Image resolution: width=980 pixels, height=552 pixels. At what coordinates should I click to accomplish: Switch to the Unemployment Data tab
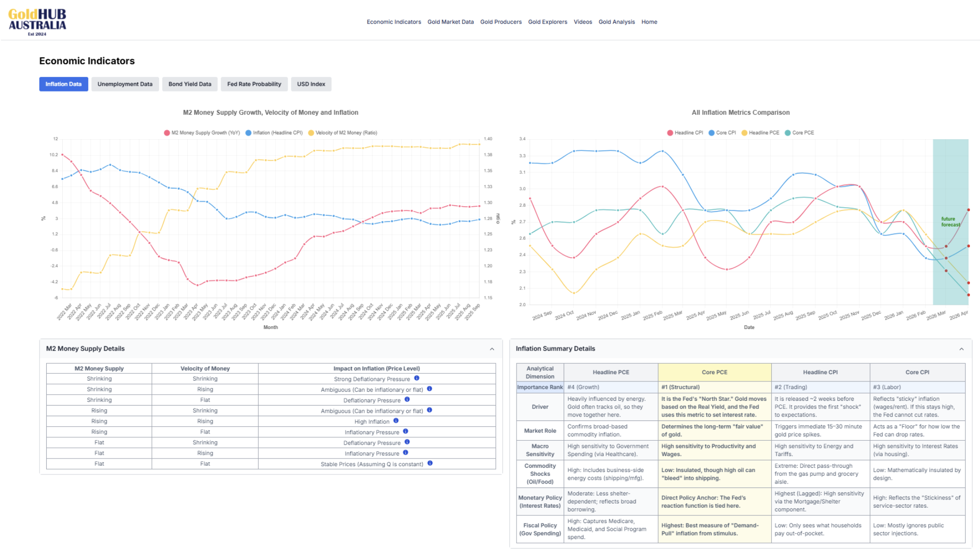(x=125, y=84)
